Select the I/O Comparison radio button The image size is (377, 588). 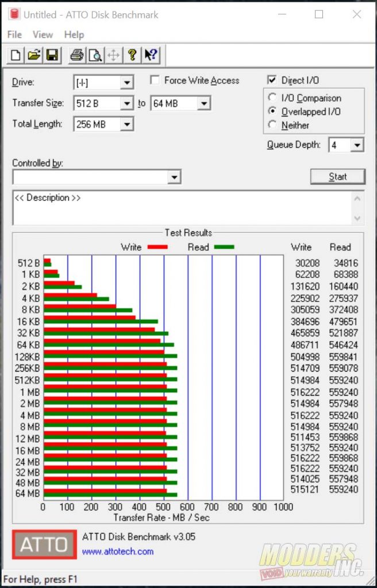click(272, 98)
